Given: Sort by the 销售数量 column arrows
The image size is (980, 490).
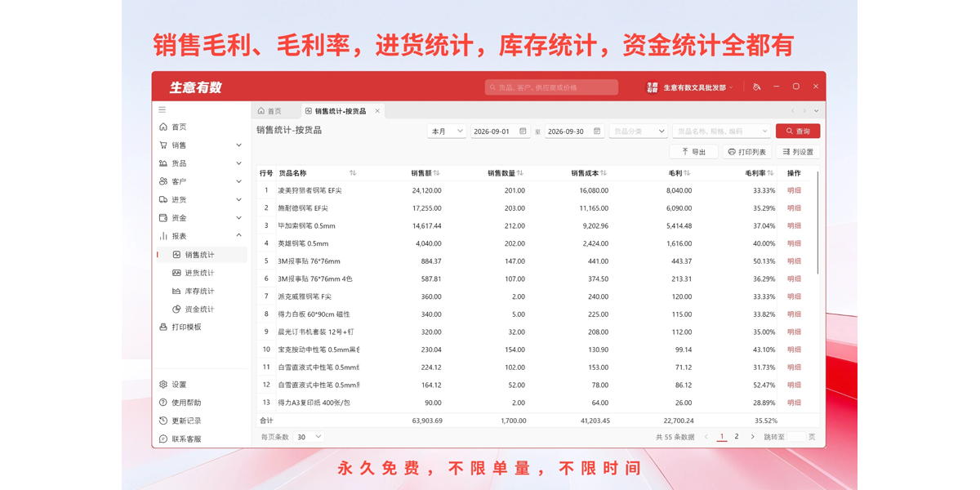Looking at the screenshot, I should (520, 173).
